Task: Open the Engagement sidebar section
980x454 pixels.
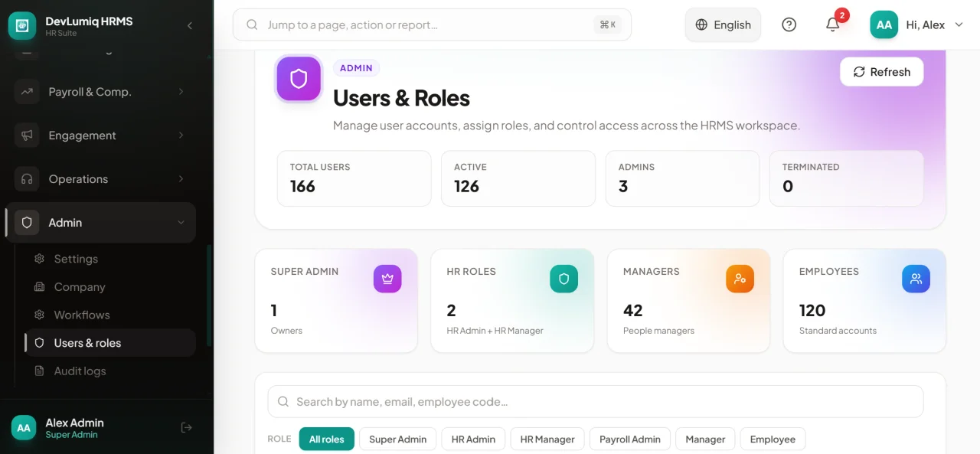Action: 100,136
